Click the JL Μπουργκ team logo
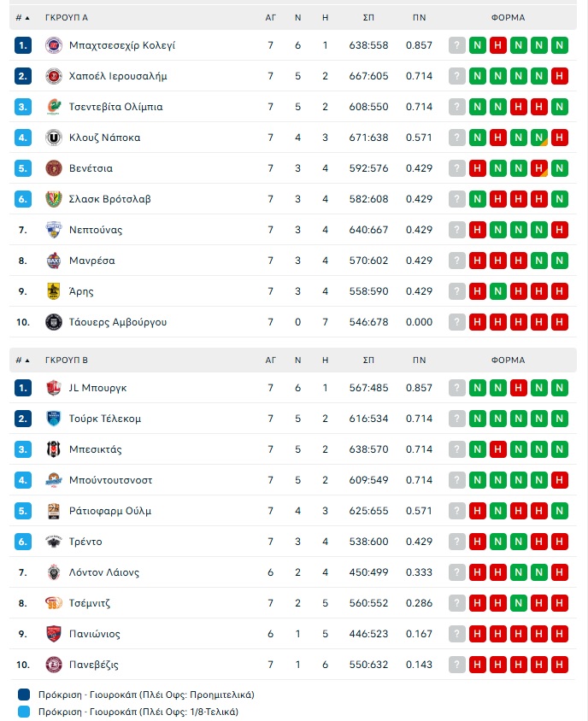The height and width of the screenshot is (721, 588). click(53, 388)
